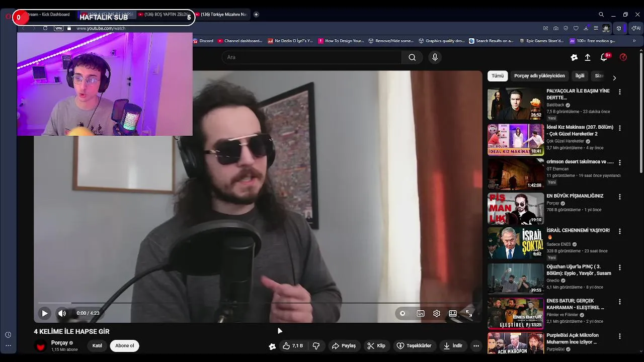Open options for PALYAÇOLAR İLE BAŞIM video
644x362 pixels.
(620, 92)
